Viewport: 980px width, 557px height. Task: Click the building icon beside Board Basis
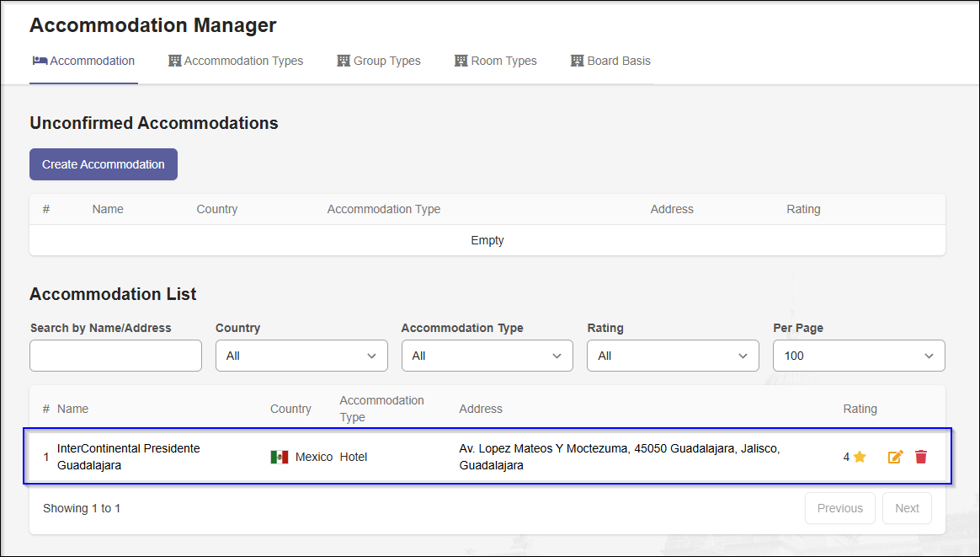577,61
